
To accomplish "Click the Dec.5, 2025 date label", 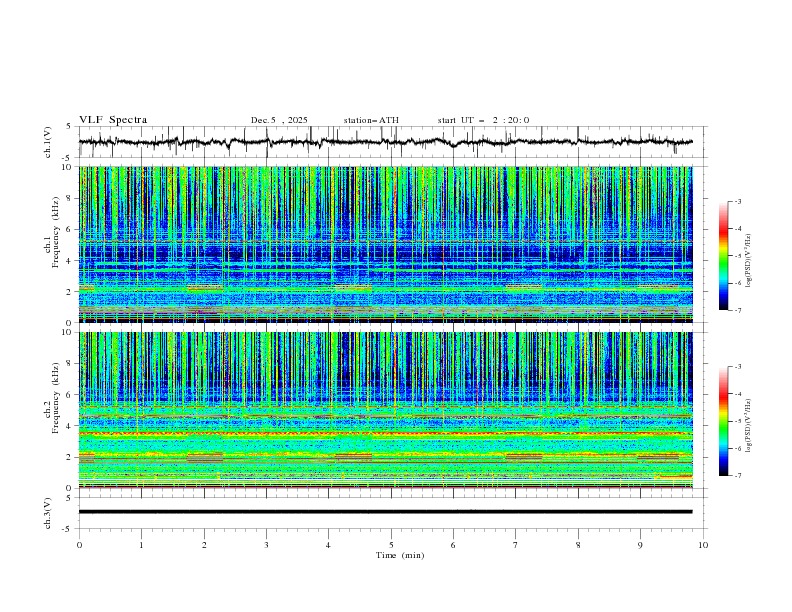I will click(x=279, y=120).
